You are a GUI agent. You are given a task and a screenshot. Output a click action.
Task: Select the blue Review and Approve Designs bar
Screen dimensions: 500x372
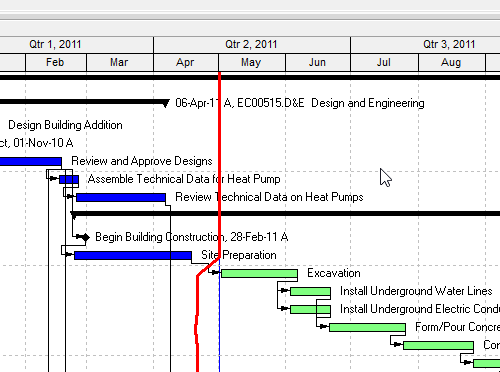31,162
